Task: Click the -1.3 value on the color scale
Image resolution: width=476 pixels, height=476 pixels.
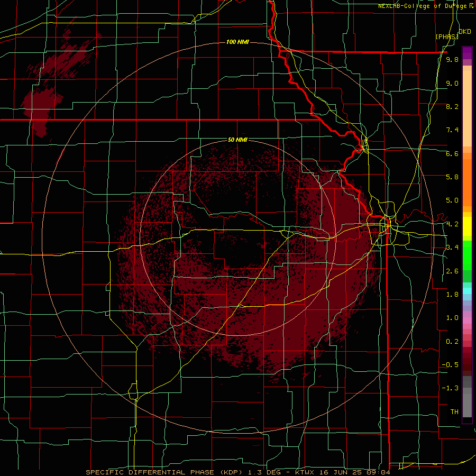Action: coord(450,388)
